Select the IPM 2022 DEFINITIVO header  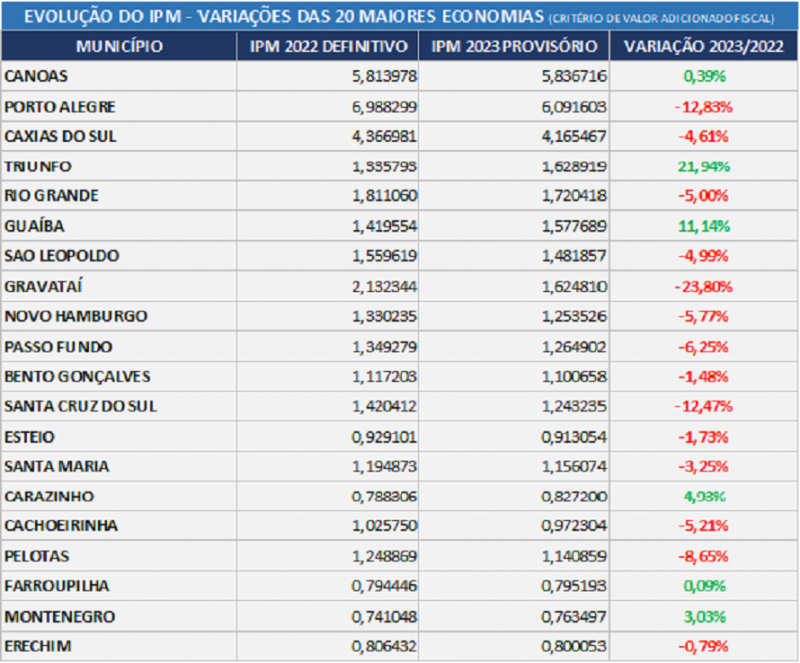pyautogui.click(x=328, y=46)
